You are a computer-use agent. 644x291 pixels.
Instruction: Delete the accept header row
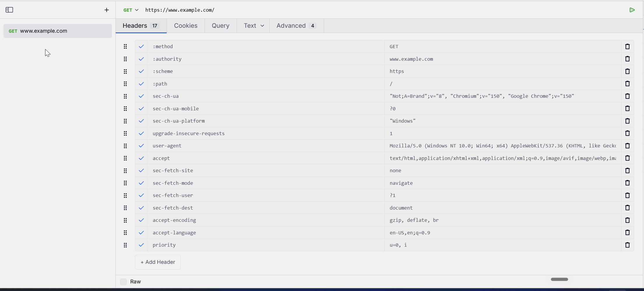point(627,158)
